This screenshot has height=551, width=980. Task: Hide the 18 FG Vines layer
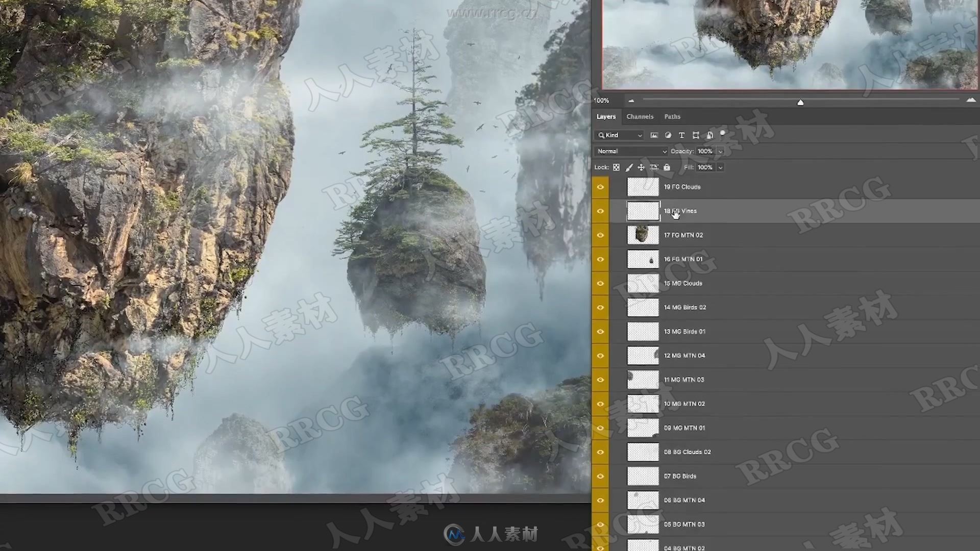point(600,211)
